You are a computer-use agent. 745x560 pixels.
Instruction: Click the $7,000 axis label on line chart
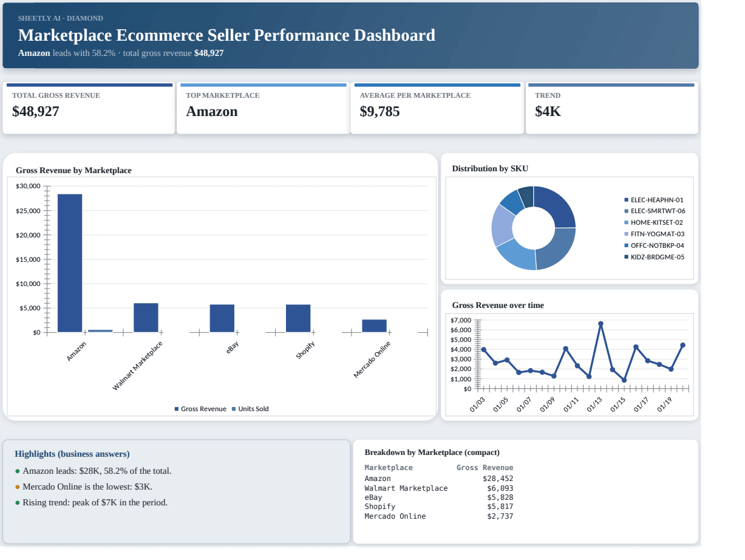[461, 320]
